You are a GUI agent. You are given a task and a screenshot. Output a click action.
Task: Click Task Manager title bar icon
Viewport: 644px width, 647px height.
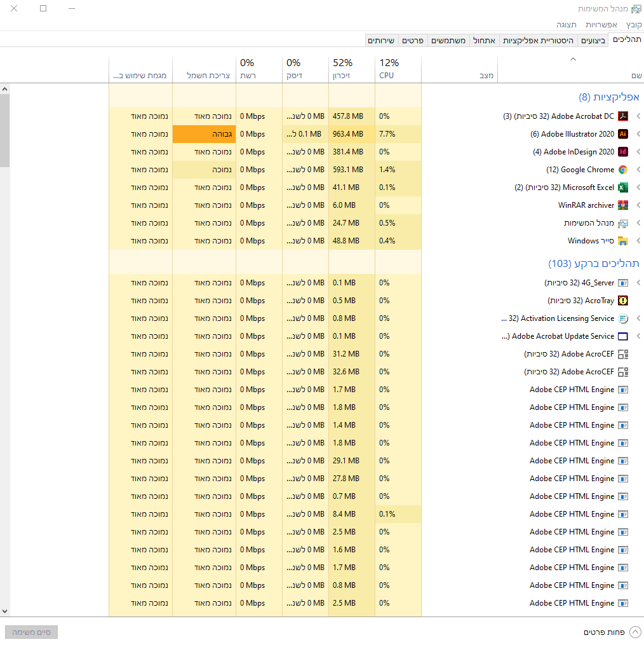tap(636, 9)
